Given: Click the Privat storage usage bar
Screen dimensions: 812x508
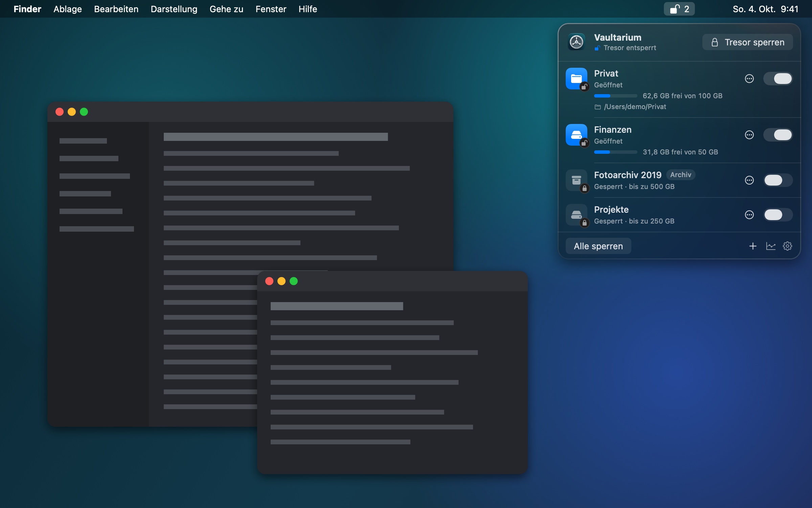Looking at the screenshot, I should 615,96.
